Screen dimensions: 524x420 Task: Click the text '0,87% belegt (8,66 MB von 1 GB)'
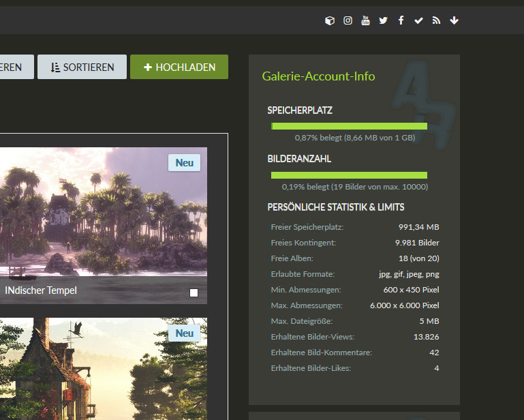tap(355, 138)
